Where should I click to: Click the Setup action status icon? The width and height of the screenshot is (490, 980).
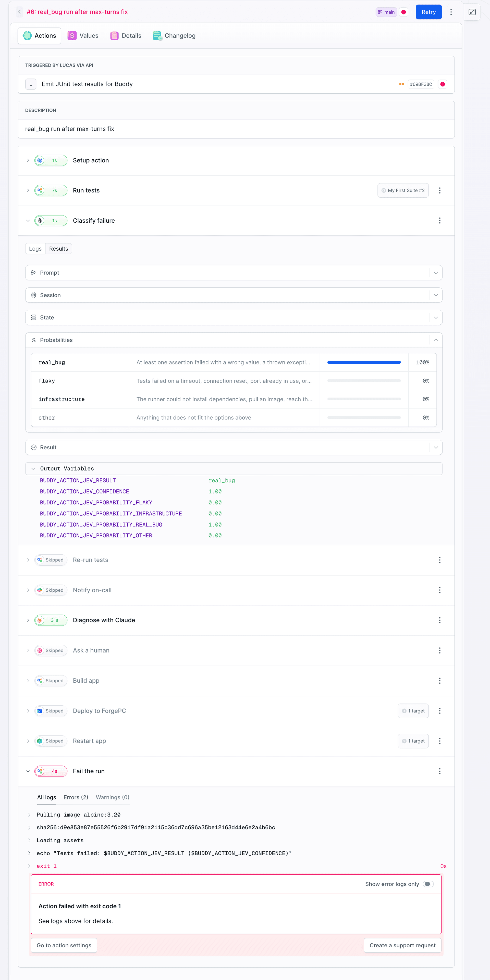coord(40,161)
